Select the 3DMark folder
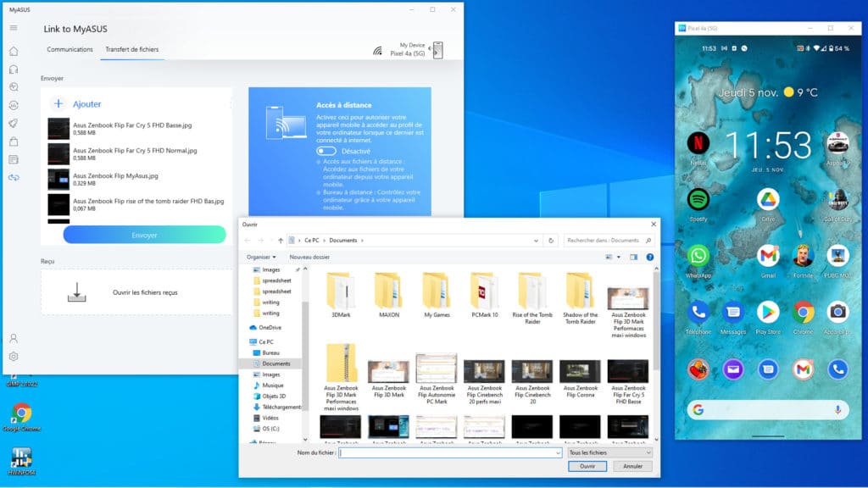This screenshot has width=868, height=488. coord(341,295)
